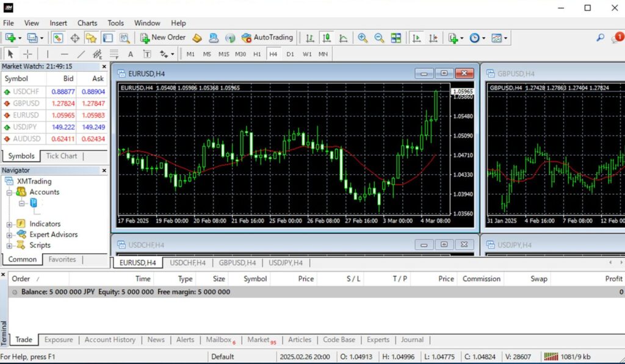Expand the Indicators tree node

(x=9, y=224)
